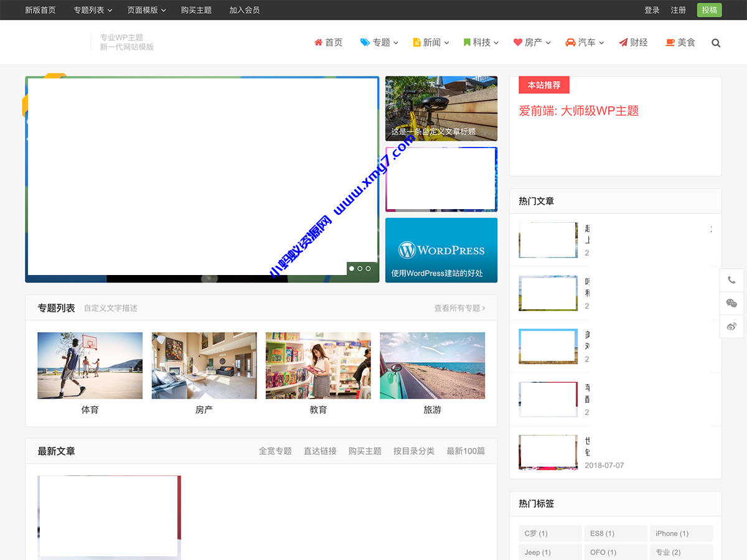
Task: Click the green 投稿 button
Action: point(709,10)
